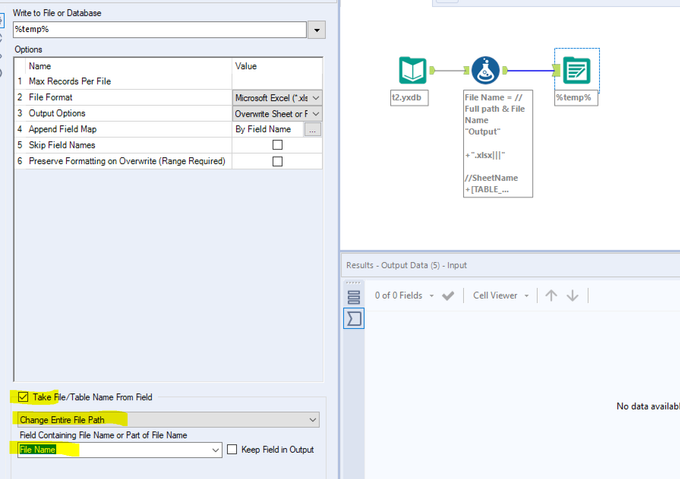Viewport: 680px width, 479px height.
Task: Click Max Records Per File value cell
Action: (277, 81)
